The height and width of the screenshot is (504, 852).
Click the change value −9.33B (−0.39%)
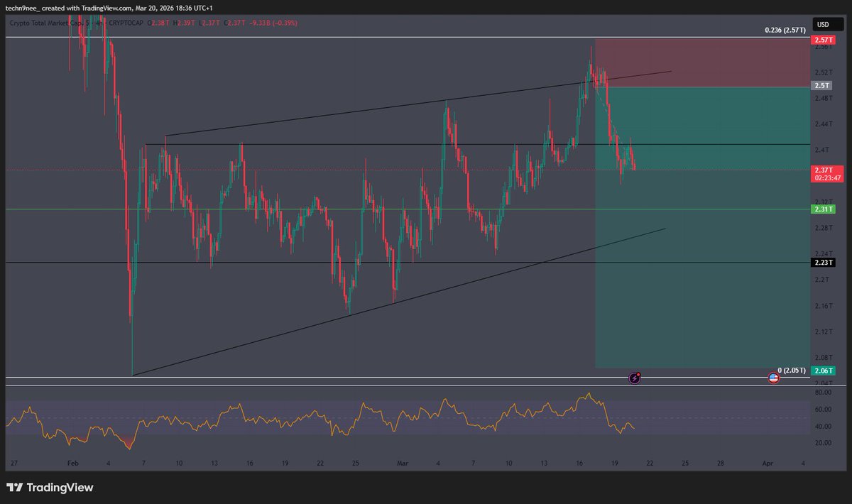(275, 23)
